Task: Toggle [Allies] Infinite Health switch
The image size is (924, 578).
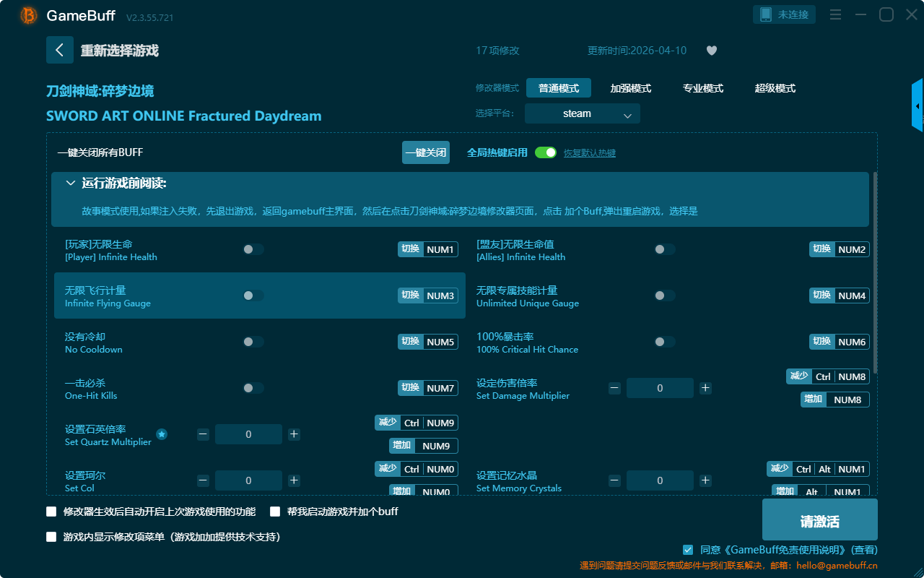Action: click(665, 249)
